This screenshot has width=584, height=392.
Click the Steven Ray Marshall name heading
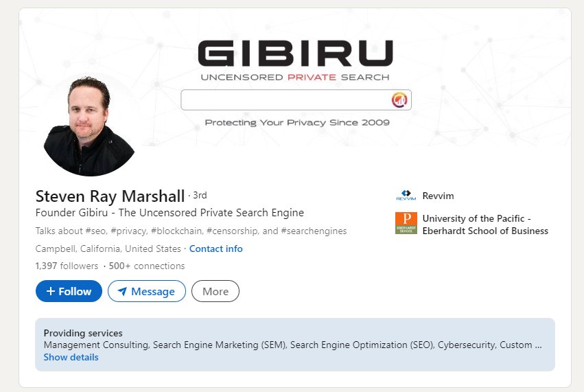(x=110, y=196)
